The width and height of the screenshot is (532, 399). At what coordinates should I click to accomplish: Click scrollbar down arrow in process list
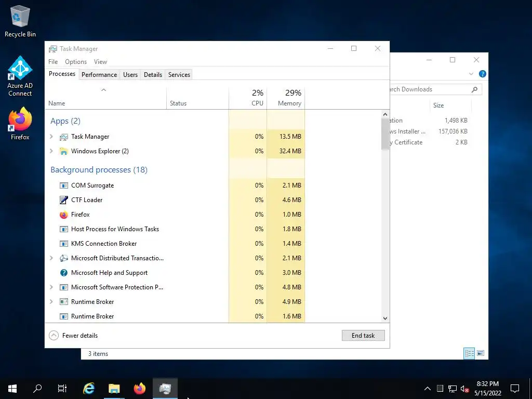point(385,318)
